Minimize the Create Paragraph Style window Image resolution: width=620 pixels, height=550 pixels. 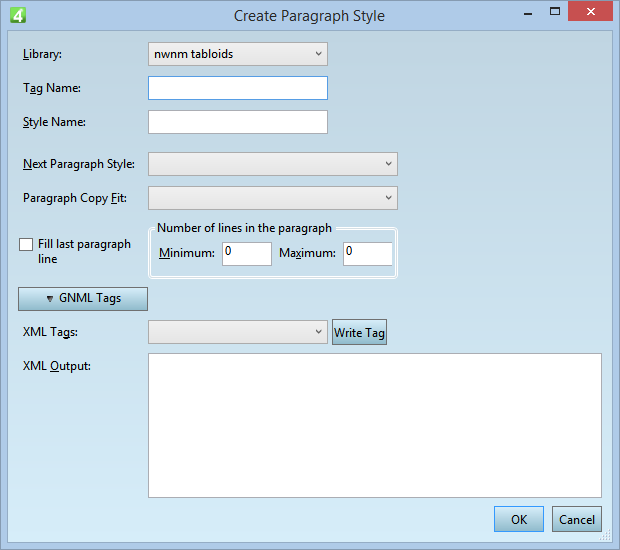[528, 13]
